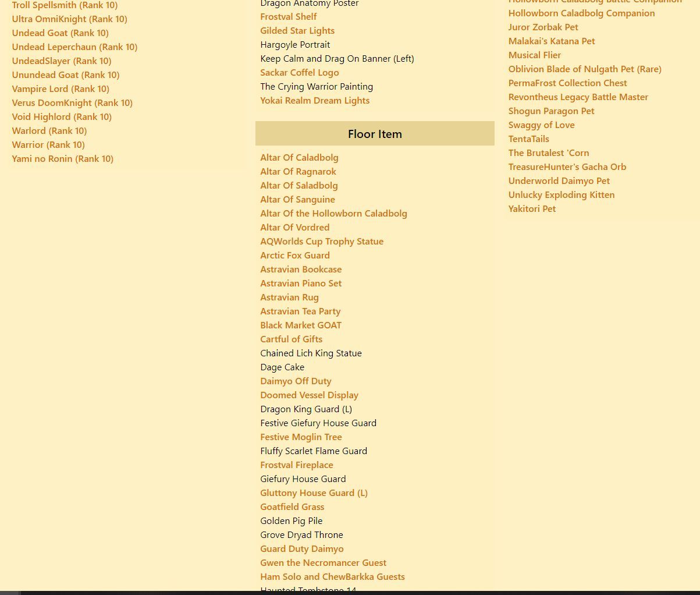Open Goatfield Grass link

coord(292,507)
